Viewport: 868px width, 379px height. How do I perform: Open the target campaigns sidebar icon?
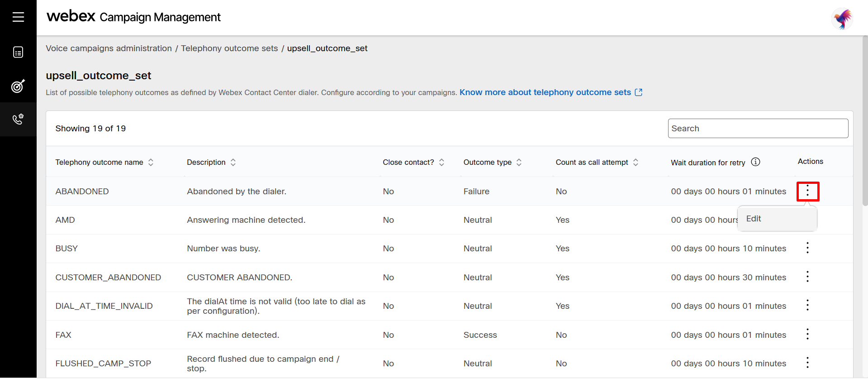pyautogui.click(x=18, y=86)
